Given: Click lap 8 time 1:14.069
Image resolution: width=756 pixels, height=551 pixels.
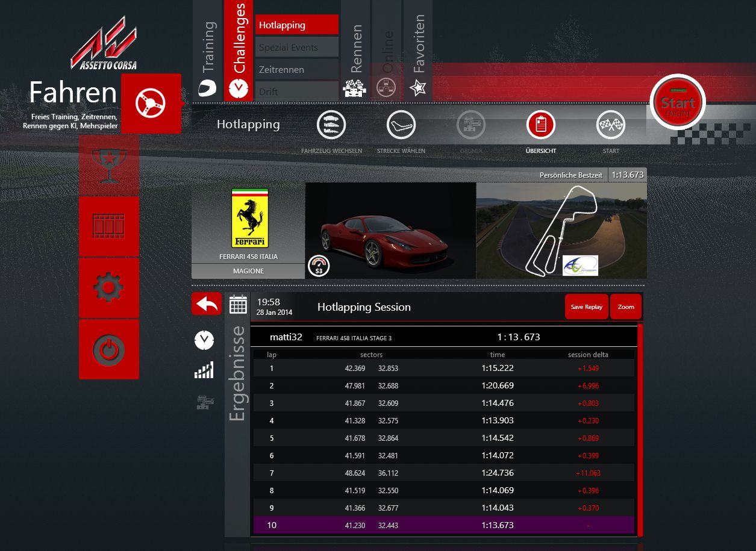Looking at the screenshot, I should pyautogui.click(x=498, y=490).
